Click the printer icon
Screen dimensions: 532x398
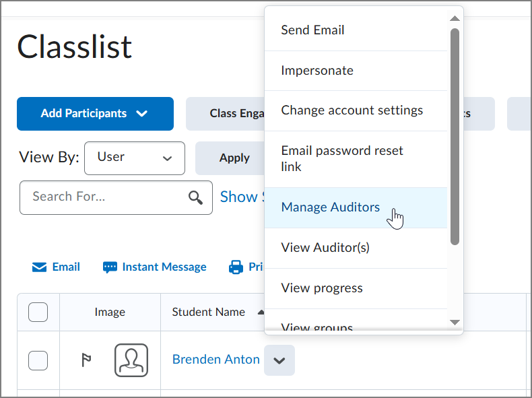[236, 267]
